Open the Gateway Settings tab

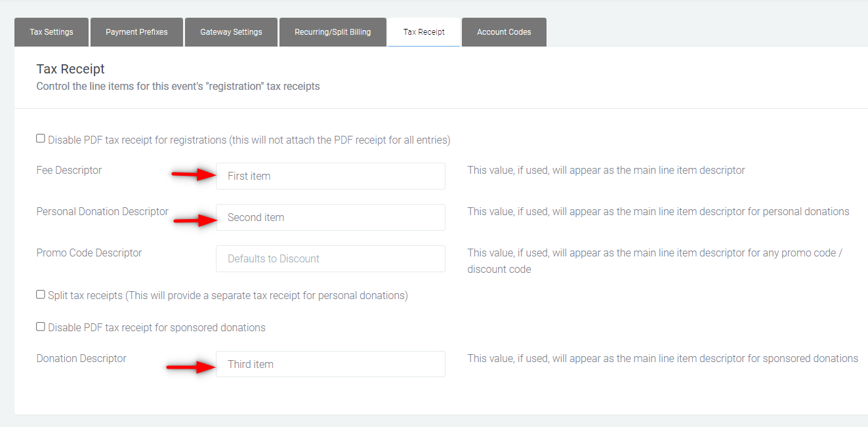[x=231, y=32]
